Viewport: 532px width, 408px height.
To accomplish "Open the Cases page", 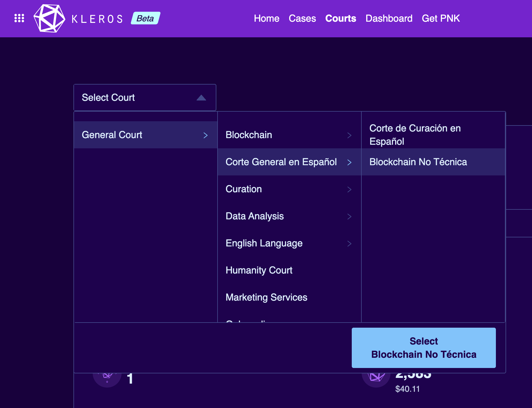I will [x=302, y=18].
